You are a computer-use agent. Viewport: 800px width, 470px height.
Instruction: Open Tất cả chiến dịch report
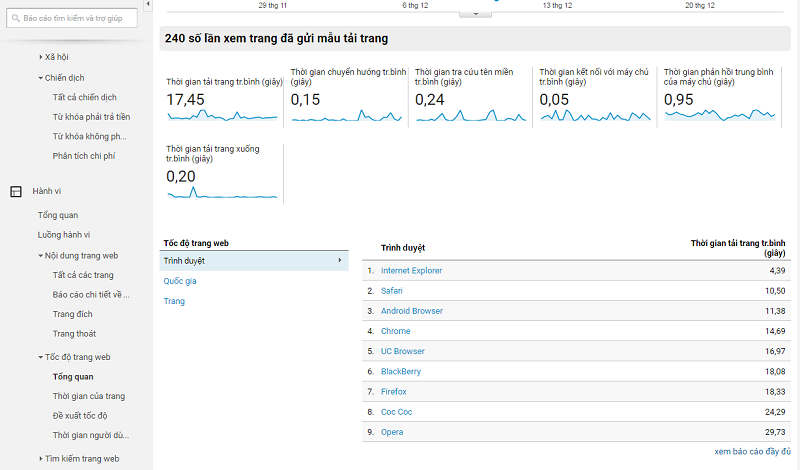point(85,97)
